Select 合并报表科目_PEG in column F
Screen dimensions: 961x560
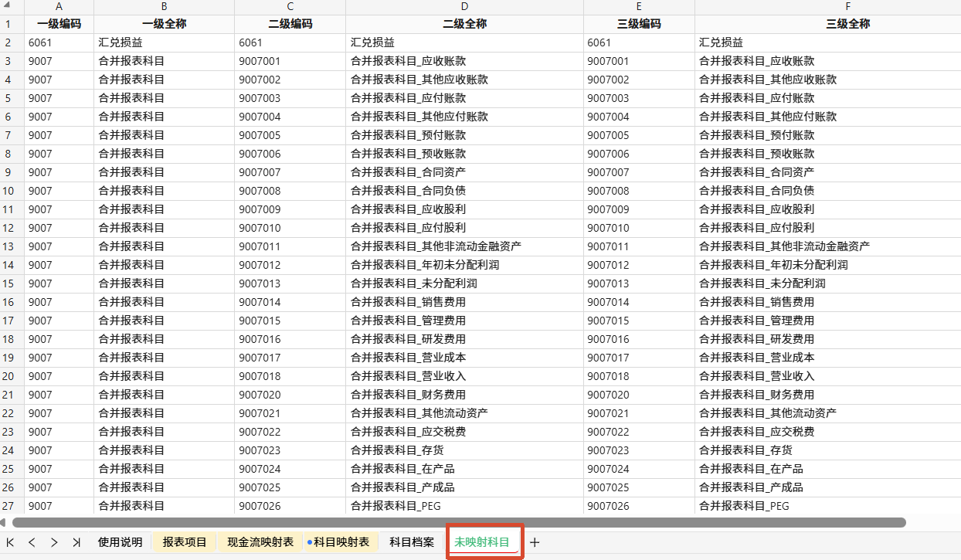click(827, 506)
